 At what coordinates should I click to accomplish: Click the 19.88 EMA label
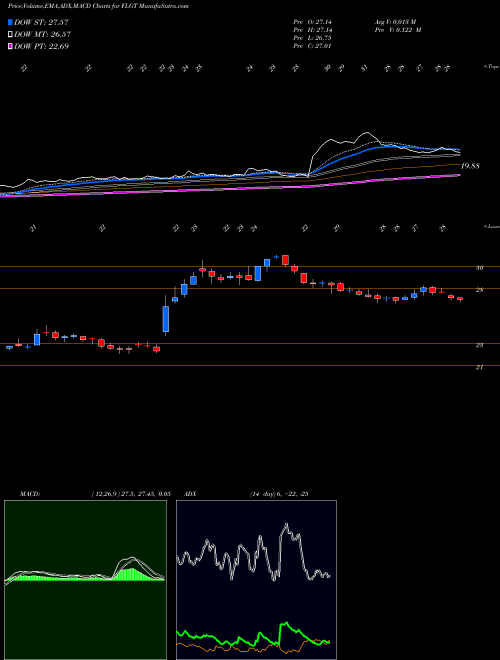(x=470, y=166)
